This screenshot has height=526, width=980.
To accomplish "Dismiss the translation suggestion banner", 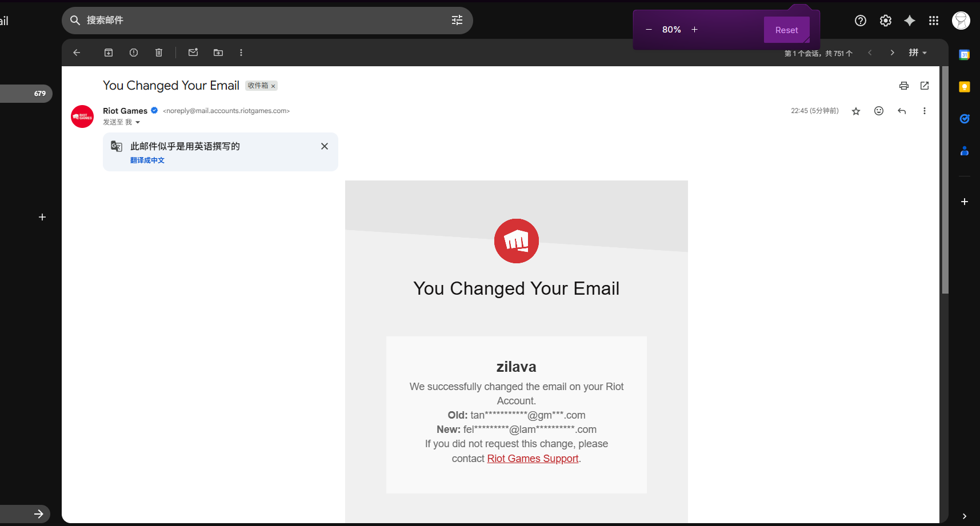I will [x=325, y=146].
